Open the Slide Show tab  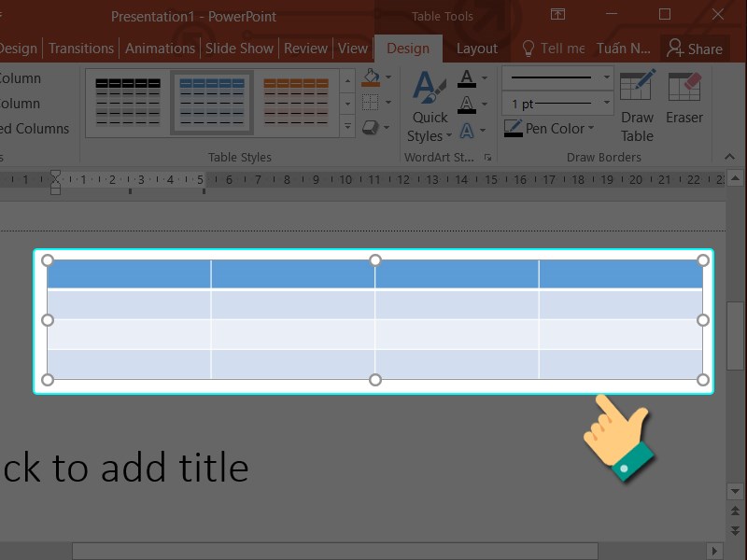click(x=240, y=49)
